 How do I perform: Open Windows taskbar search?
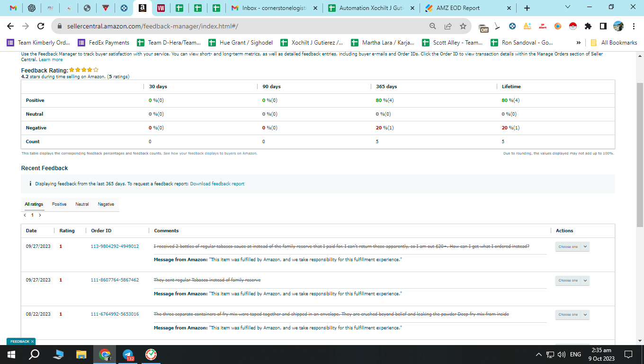pyautogui.click(x=34, y=355)
